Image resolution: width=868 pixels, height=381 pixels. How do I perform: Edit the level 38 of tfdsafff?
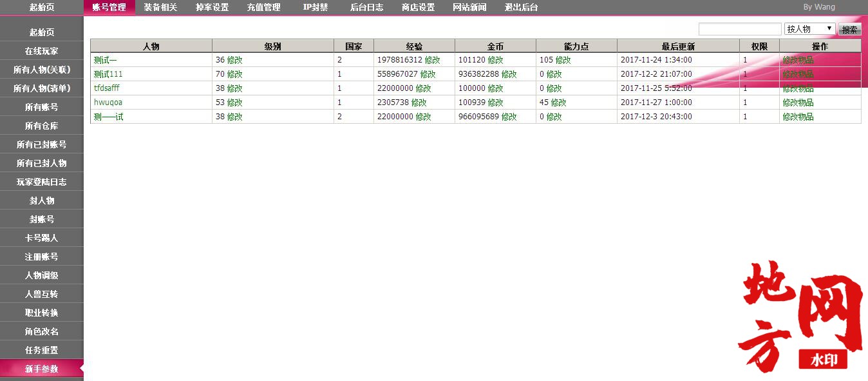pos(235,88)
